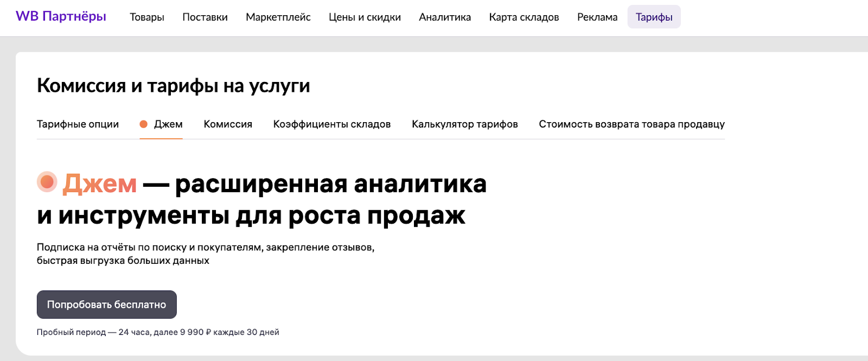Select the Джем tab

click(161, 124)
